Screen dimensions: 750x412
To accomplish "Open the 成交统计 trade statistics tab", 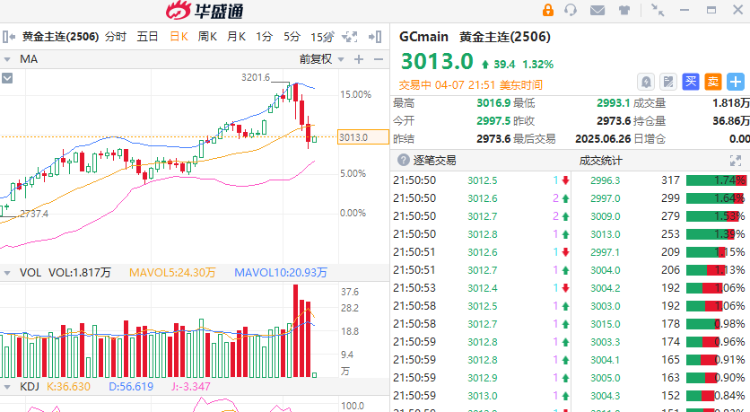I will coord(601,160).
